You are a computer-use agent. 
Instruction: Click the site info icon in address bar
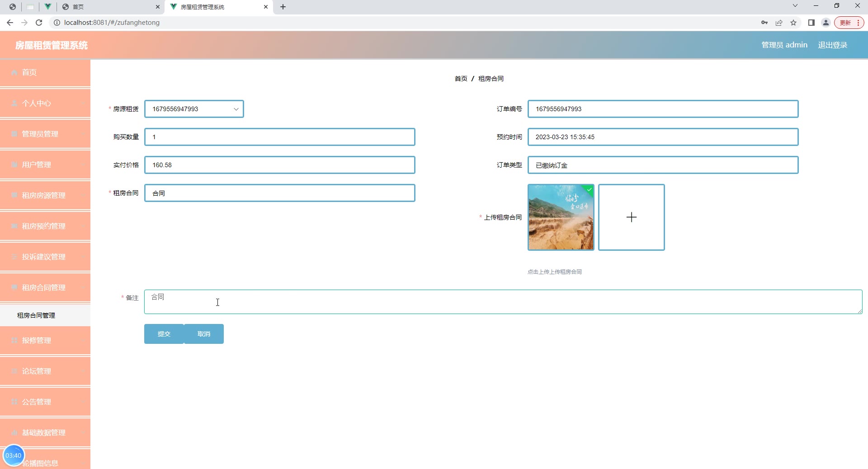pyautogui.click(x=57, y=23)
